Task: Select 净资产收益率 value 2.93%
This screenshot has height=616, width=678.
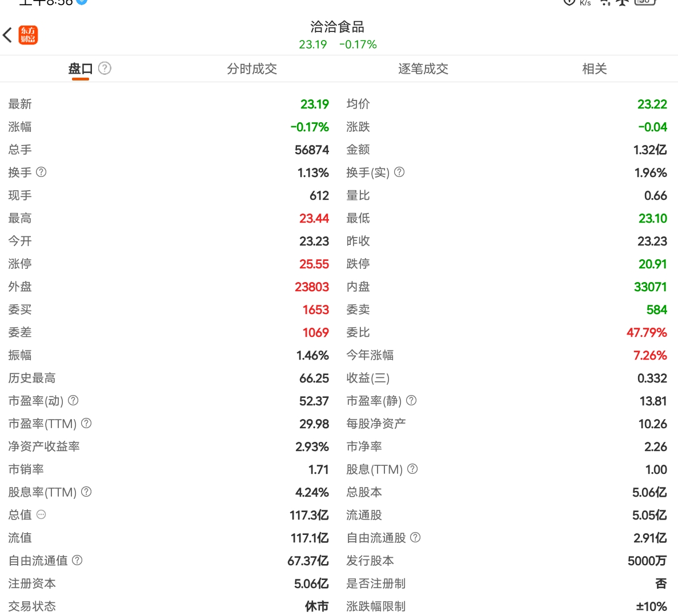Action: [x=312, y=447]
